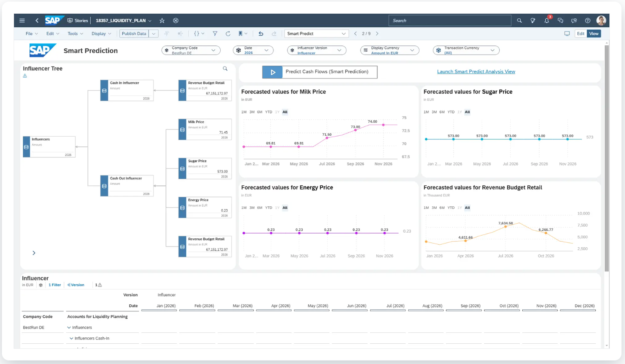Open the discussions chat icon
Screen dimensions: 625x364
tap(560, 21)
